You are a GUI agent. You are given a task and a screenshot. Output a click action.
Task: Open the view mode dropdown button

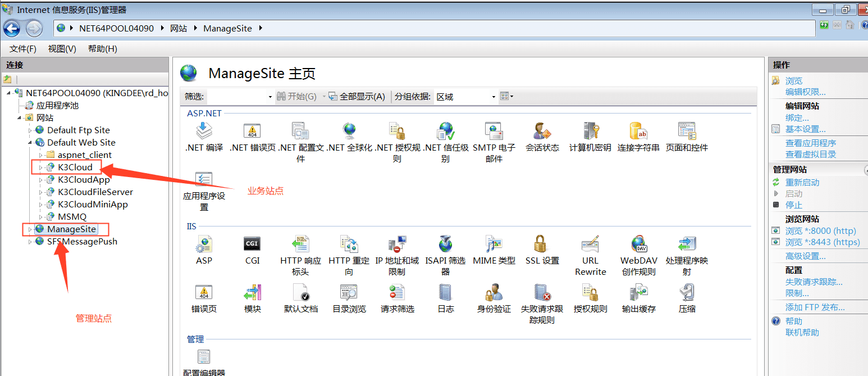click(x=506, y=97)
